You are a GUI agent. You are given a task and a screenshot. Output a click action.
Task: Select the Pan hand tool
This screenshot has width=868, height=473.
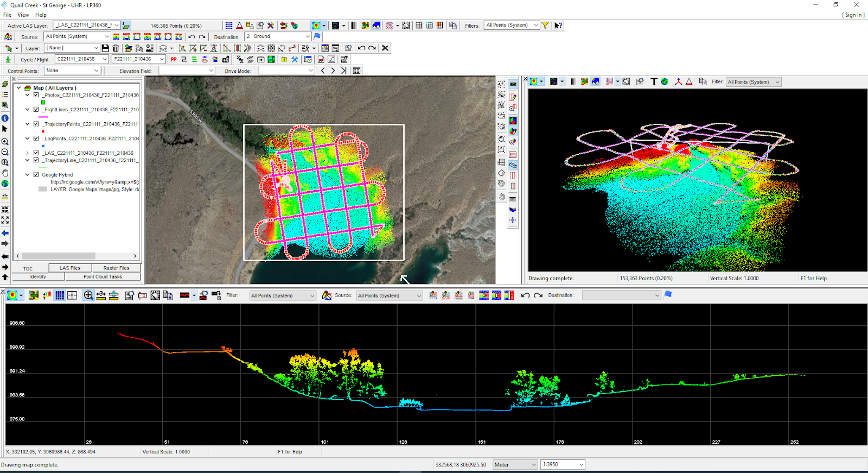coord(5,173)
